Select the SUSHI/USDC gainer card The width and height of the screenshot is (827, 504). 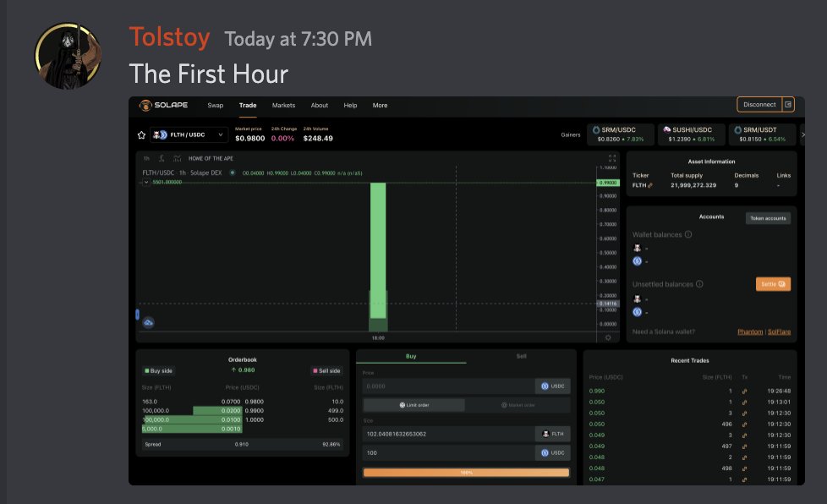coord(692,134)
